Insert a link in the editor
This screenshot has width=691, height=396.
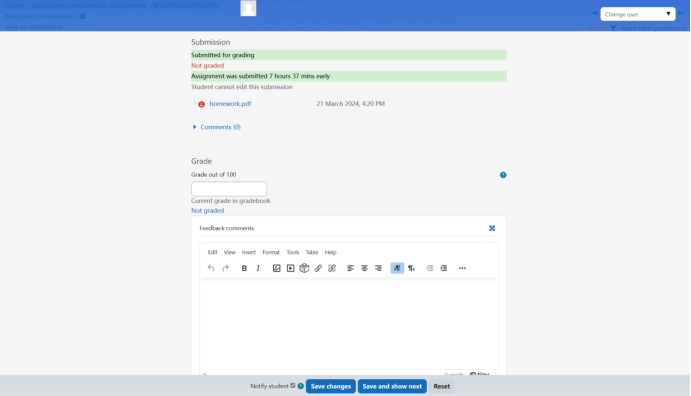[x=318, y=268]
